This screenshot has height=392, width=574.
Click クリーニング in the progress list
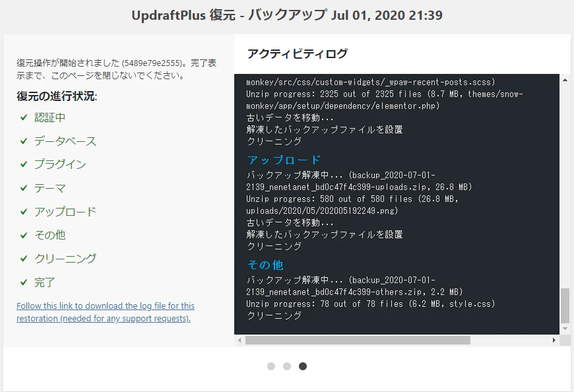tap(65, 259)
